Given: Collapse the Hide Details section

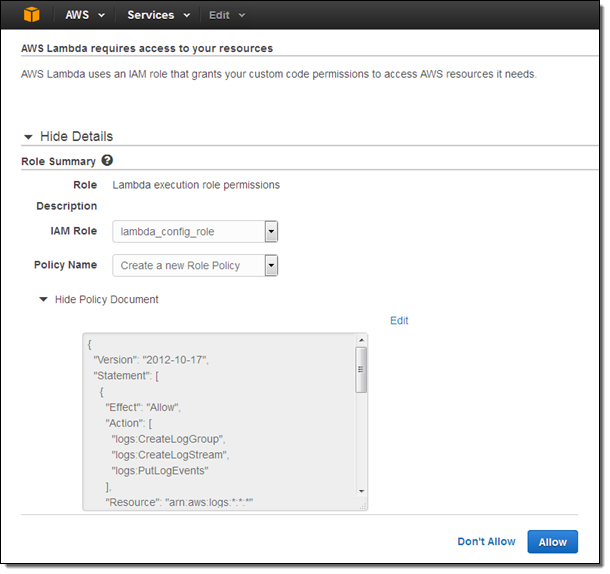Looking at the screenshot, I should pos(67,136).
